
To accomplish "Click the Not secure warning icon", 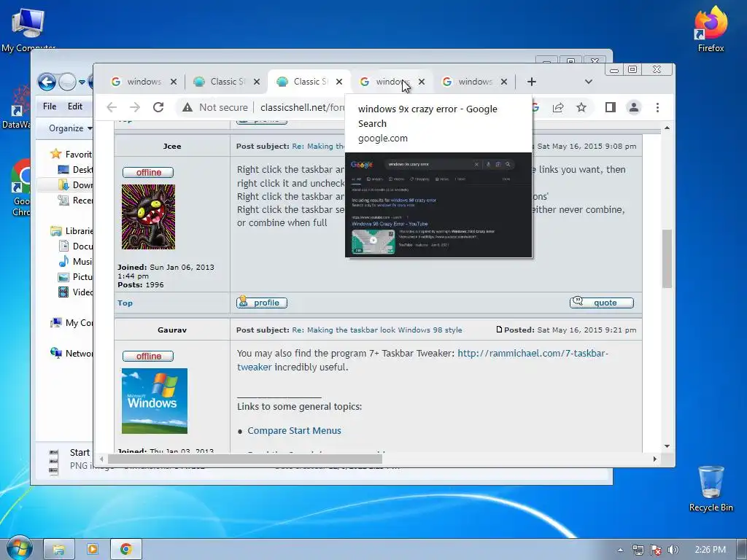I will tap(187, 107).
